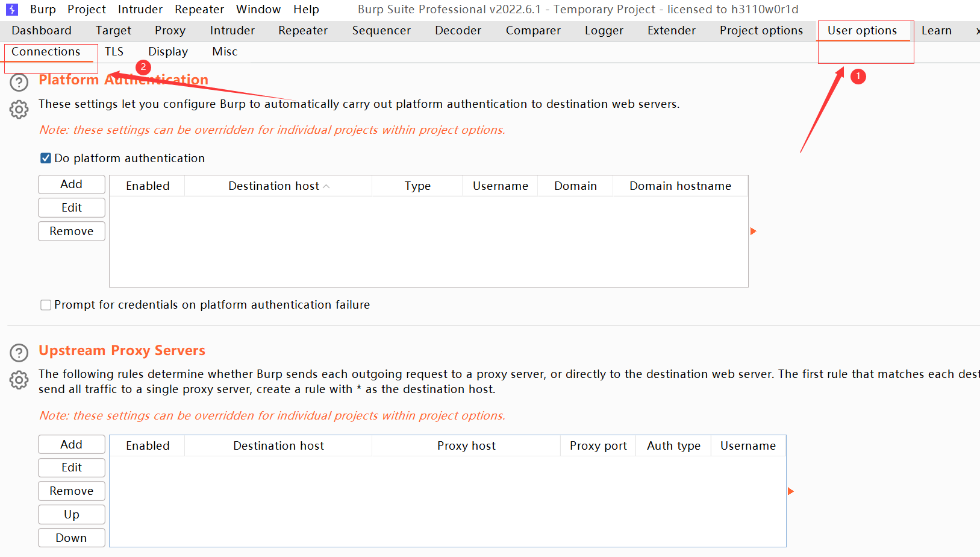
Task: Expand arrow beside Upstream Proxy Servers table
Action: pyautogui.click(x=791, y=491)
